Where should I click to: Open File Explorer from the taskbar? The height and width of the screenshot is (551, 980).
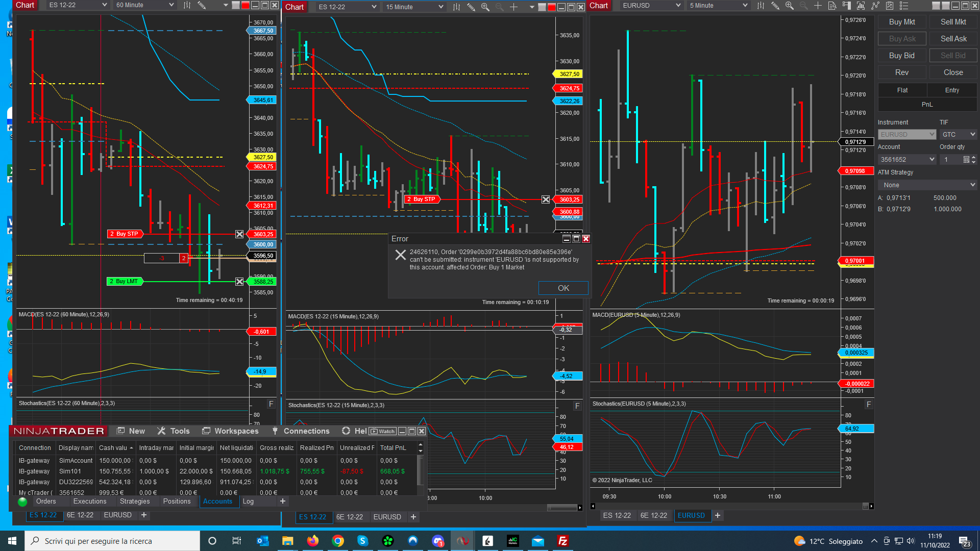point(287,541)
